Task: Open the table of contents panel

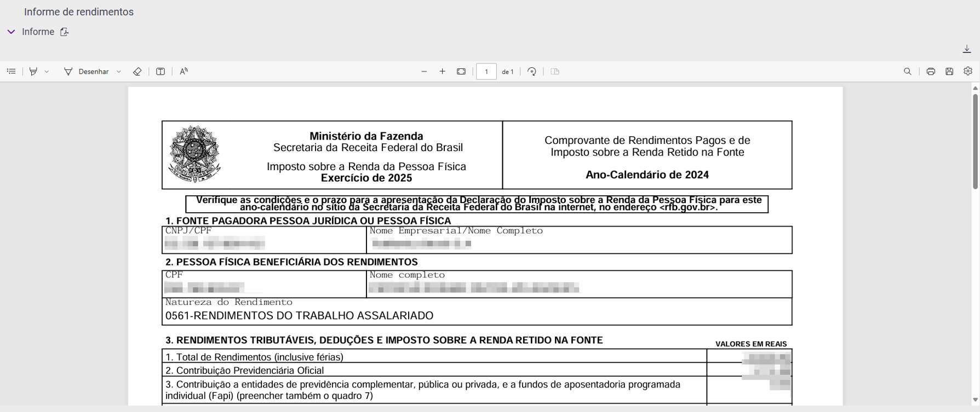Action: (x=11, y=71)
